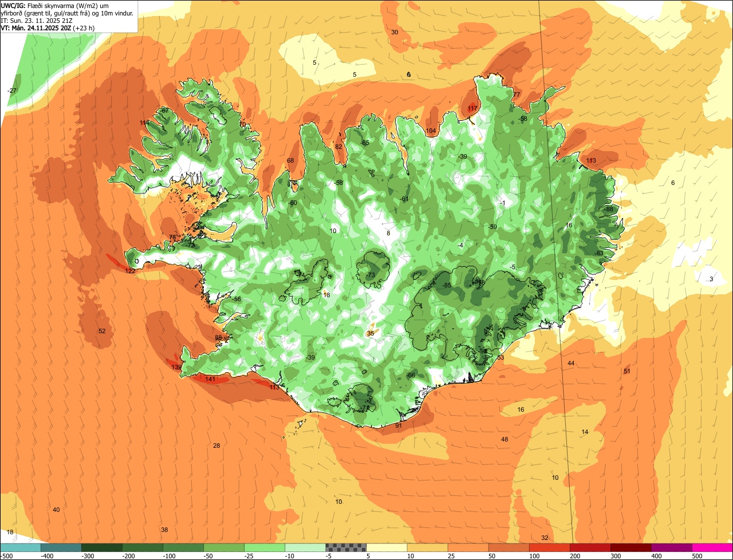Viewport: 733px width, 560px height.
Task: Click the map value 32 near the legend
Action: point(545,538)
